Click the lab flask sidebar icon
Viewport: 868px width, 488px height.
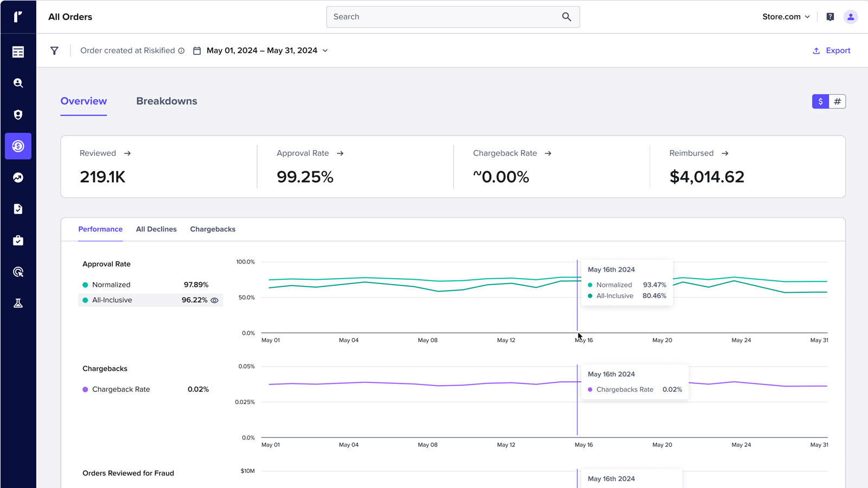click(x=18, y=303)
